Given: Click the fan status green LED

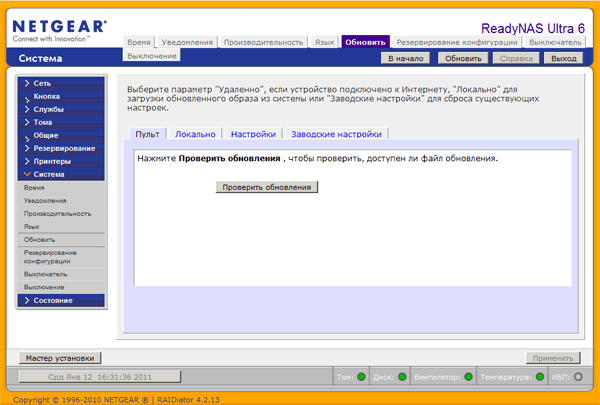Looking at the screenshot, I should 468,377.
